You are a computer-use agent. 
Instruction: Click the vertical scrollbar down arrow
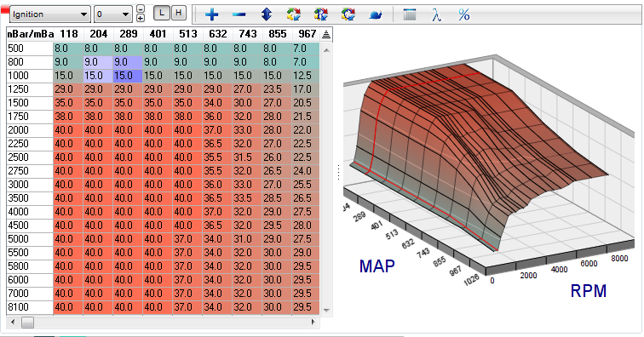point(326,311)
